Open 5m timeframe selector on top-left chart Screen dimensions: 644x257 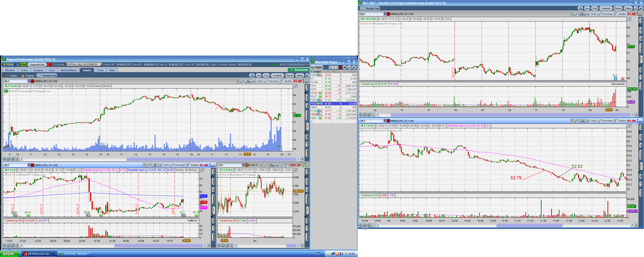[x=248, y=81]
